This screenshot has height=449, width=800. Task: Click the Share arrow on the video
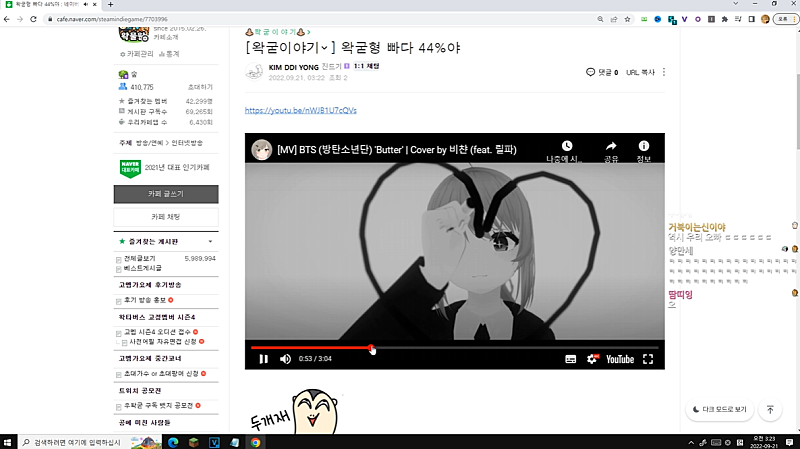(x=611, y=146)
